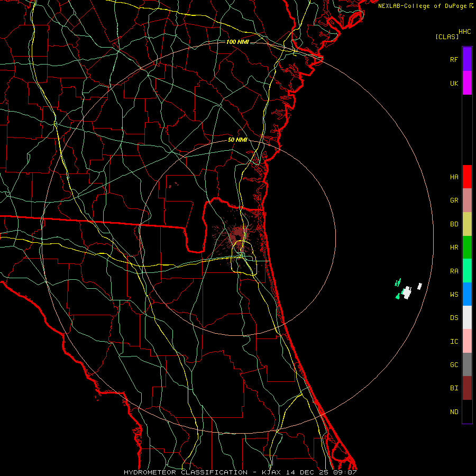Screen dimensions: 476x476
Task: Click the "BI" legend label text
Action: coord(454,388)
